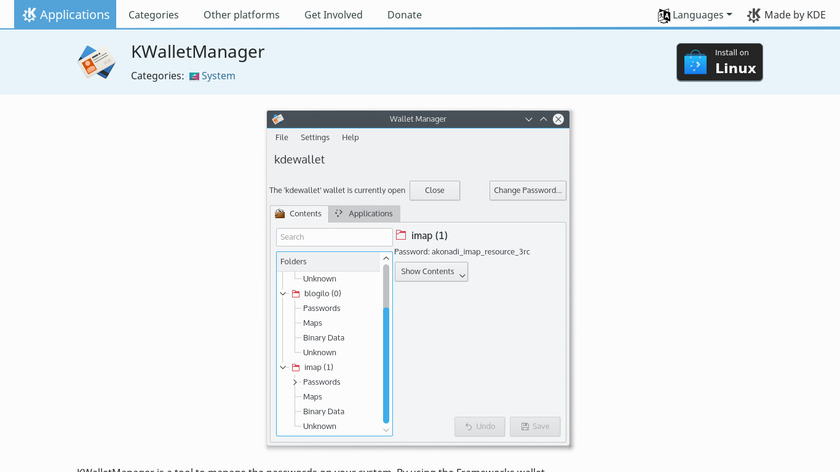840x472 pixels.
Task: Click the KDE gear logo in Applications
Action: click(x=29, y=14)
